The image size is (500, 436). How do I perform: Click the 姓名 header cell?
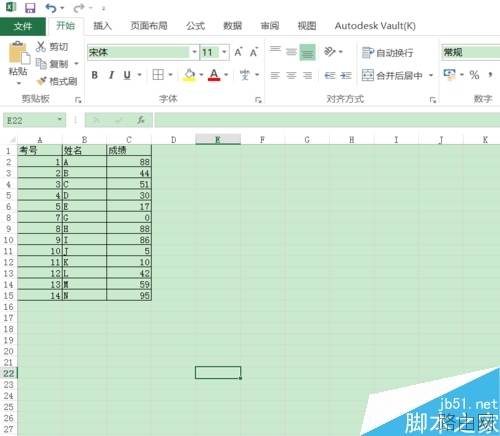[84, 151]
